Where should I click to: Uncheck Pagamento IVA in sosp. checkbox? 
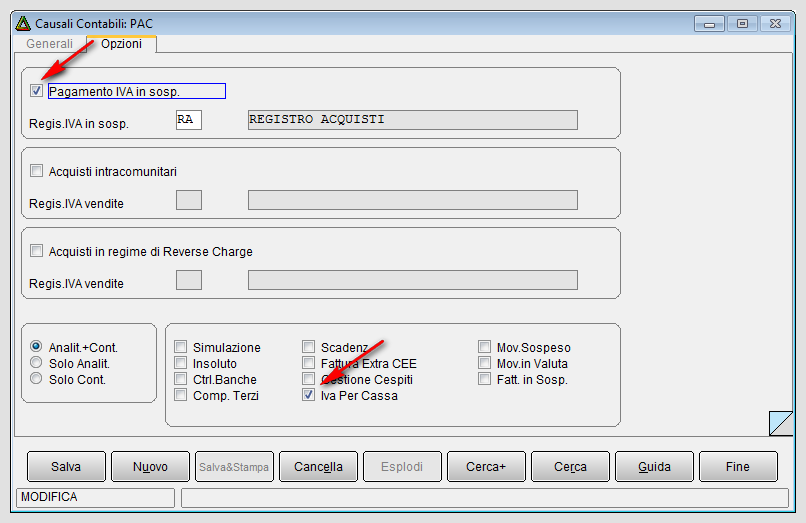pos(36,91)
